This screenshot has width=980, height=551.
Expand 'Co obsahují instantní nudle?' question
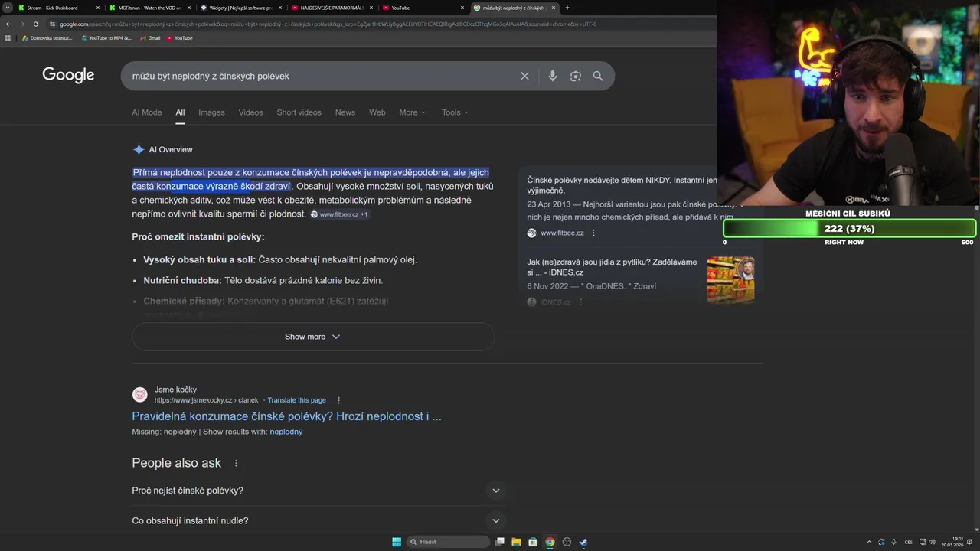317,520
